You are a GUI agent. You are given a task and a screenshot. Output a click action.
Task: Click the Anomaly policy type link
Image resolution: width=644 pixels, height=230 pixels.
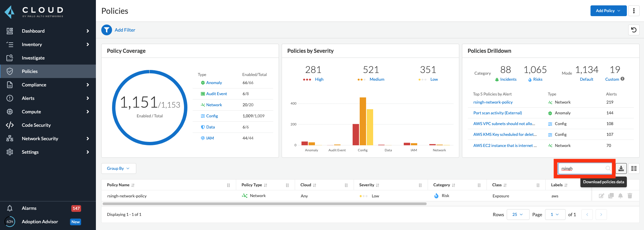(x=214, y=83)
